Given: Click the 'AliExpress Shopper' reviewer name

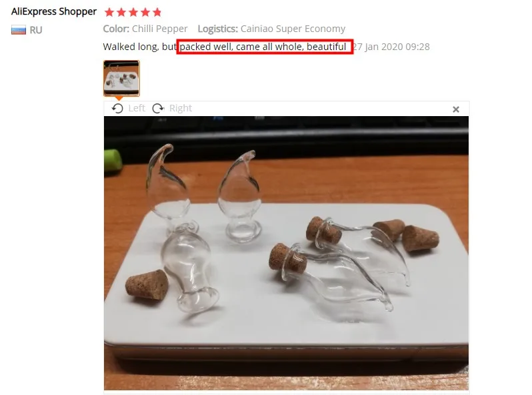Looking at the screenshot, I should tap(54, 11).
